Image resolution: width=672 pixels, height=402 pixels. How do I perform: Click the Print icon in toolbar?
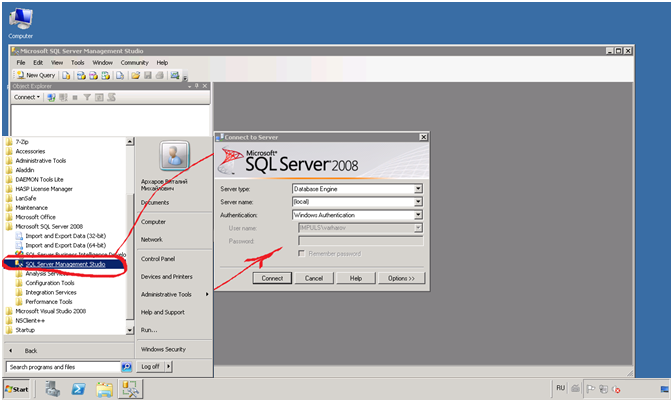click(159, 75)
